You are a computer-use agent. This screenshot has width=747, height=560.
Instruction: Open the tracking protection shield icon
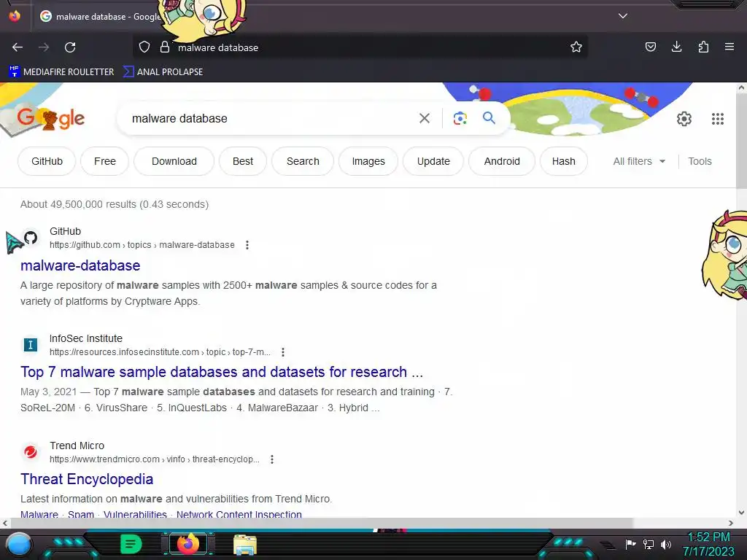(144, 47)
